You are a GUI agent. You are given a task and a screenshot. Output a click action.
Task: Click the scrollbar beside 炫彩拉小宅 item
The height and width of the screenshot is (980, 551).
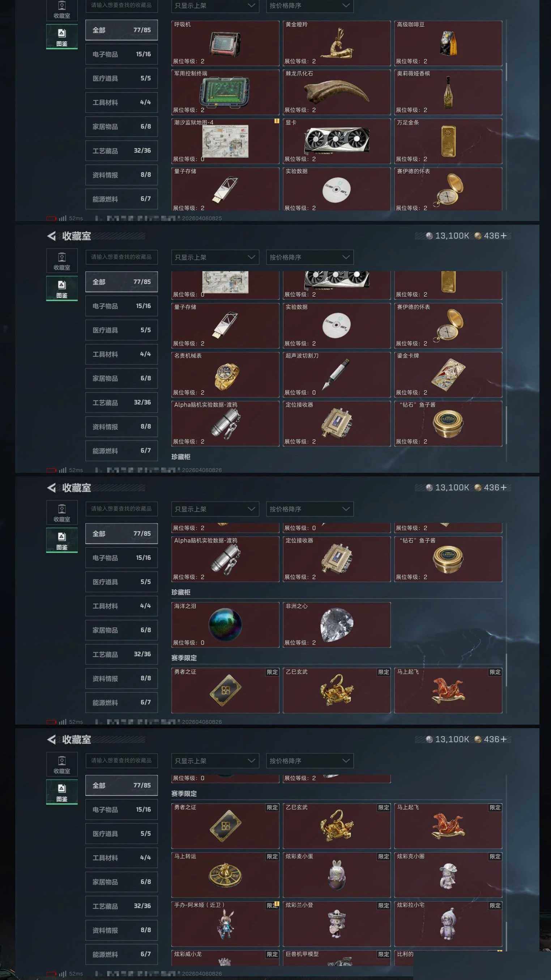click(x=506, y=934)
